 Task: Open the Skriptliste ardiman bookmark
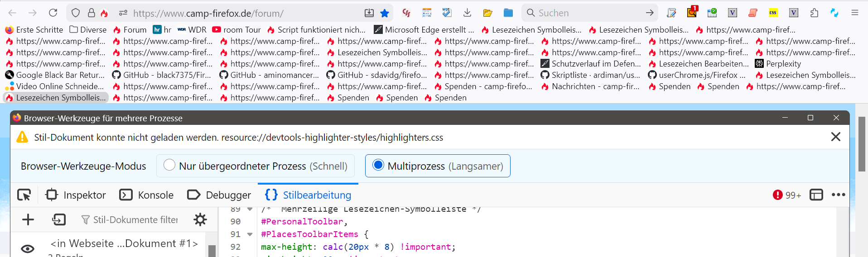[591, 75]
